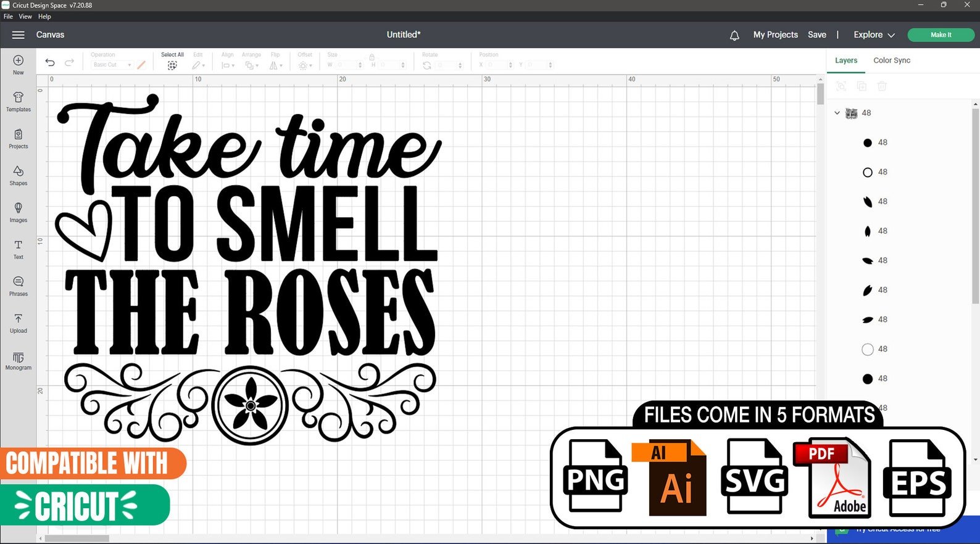The width and height of the screenshot is (980, 544).
Task: Open the Edit dropdown in toolbar
Action: pyautogui.click(x=198, y=65)
